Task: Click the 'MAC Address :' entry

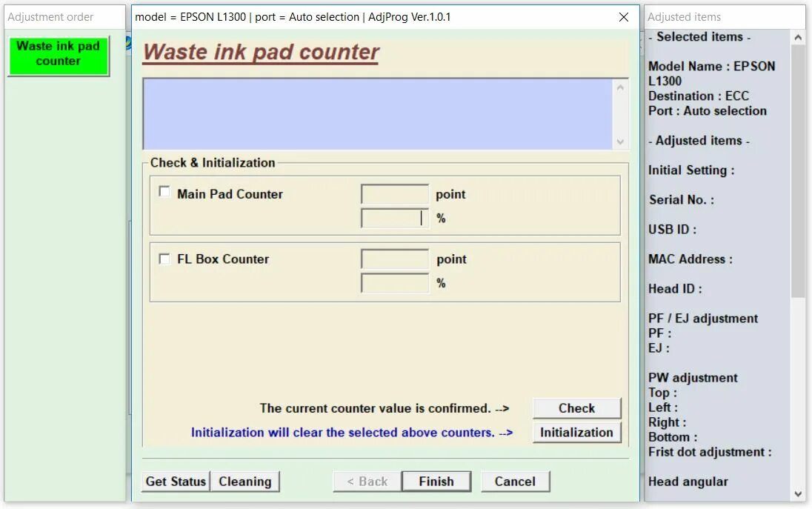Action: point(690,259)
